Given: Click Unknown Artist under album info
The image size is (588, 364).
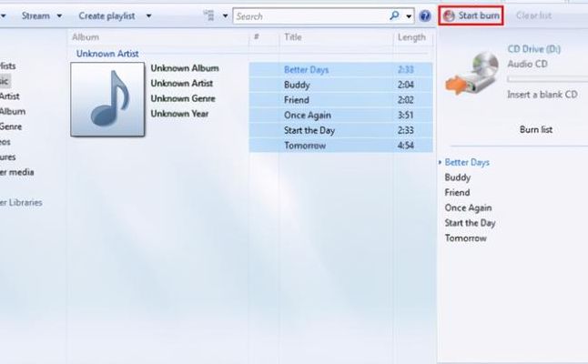Looking at the screenshot, I should (181, 83).
